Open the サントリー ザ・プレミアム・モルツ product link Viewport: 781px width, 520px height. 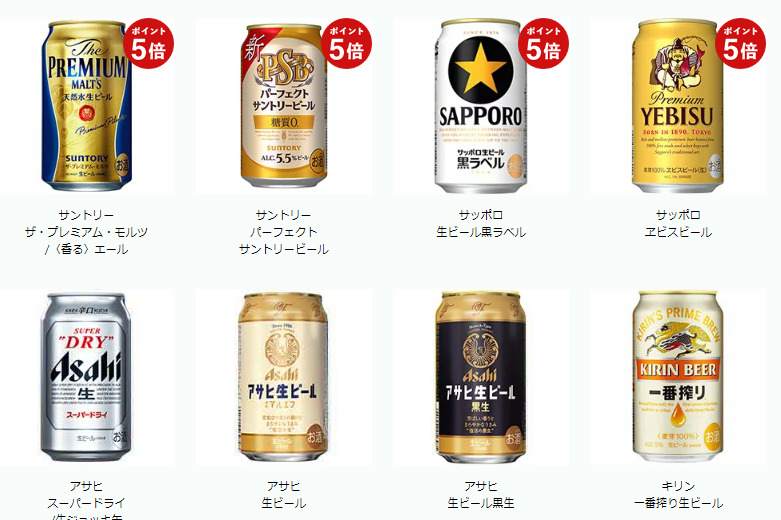click(x=86, y=232)
